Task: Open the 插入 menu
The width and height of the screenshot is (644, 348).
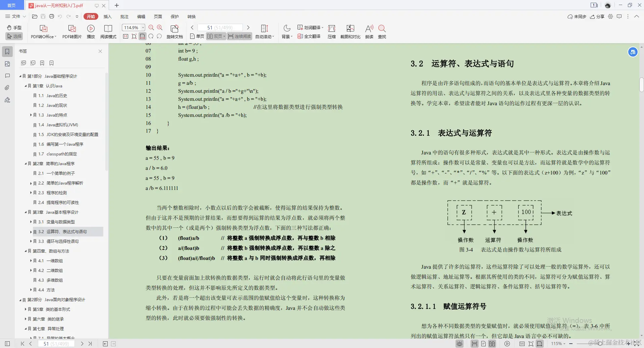Action: [107, 16]
